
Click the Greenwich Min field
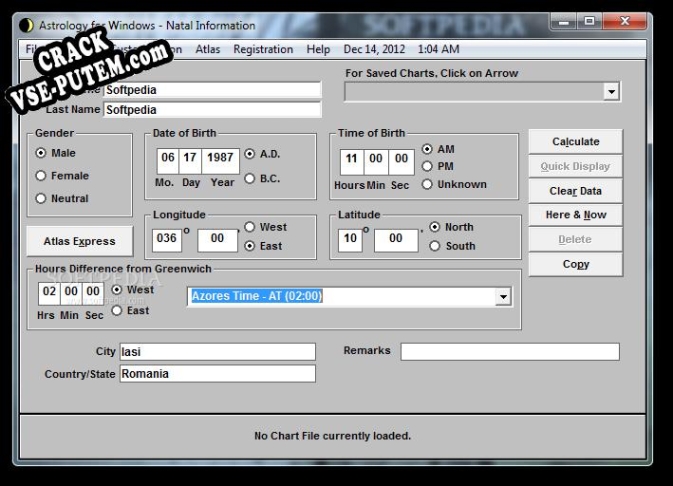point(71,292)
